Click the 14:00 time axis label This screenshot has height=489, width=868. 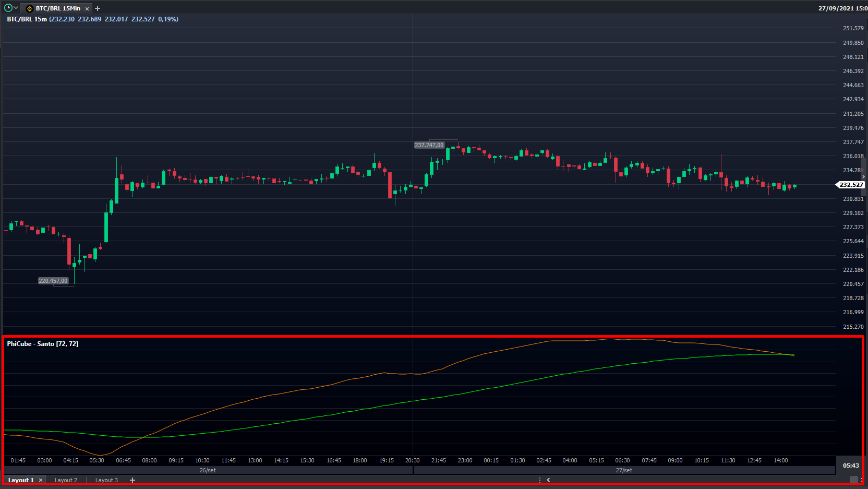pyautogui.click(x=780, y=460)
